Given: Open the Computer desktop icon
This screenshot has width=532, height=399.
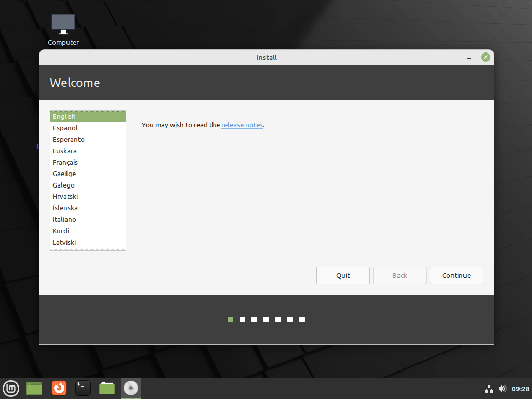Looking at the screenshot, I should [63, 29].
